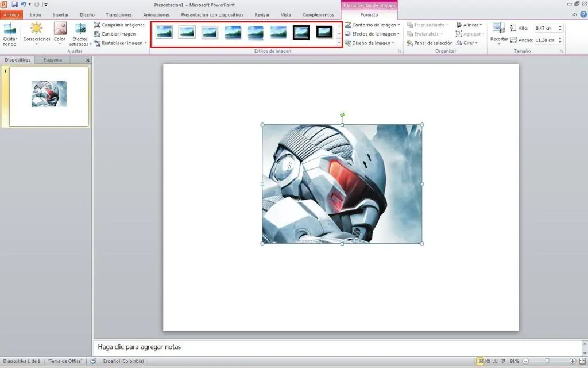Click the Undo icon in quick access toolbar
Screen dimensions: 588x368
(23, 5)
